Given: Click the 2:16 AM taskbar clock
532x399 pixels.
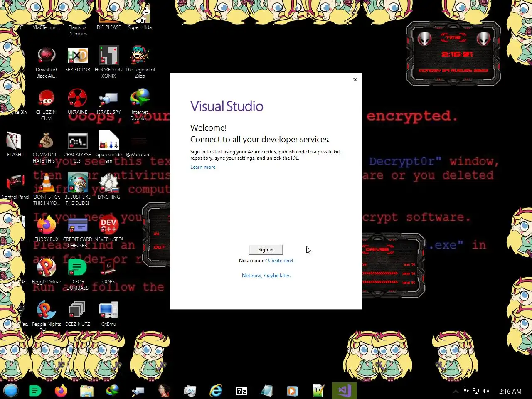Looking at the screenshot, I should (510, 391).
